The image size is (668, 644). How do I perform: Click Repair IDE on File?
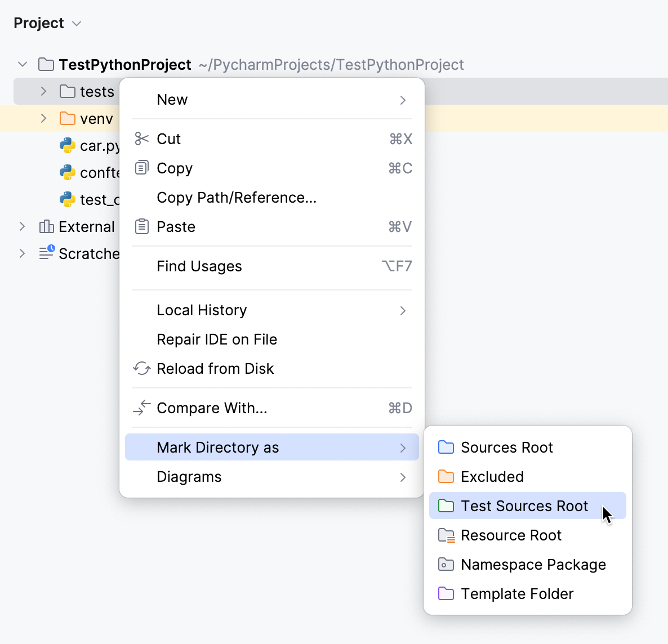pos(216,339)
